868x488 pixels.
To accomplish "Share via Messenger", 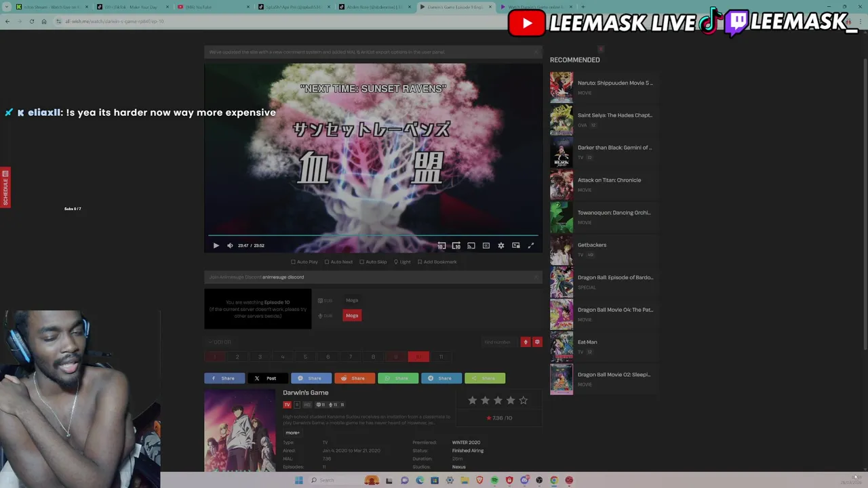I will click(x=311, y=378).
